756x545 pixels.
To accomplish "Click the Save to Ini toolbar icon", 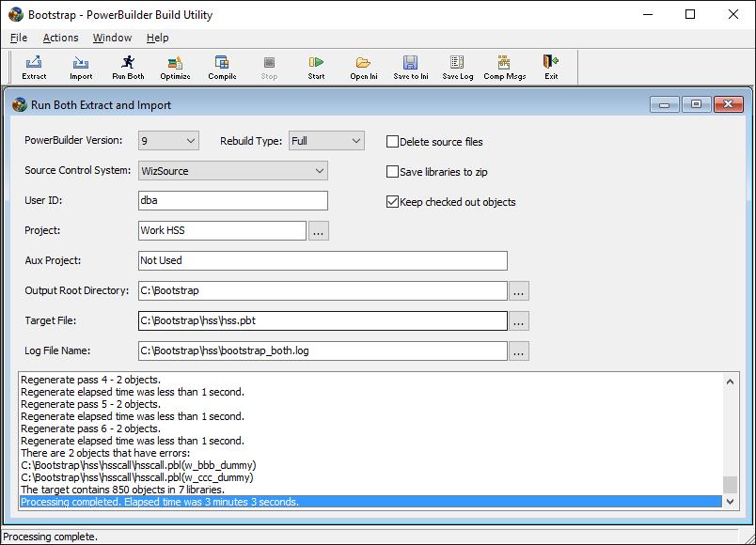I will [410, 68].
